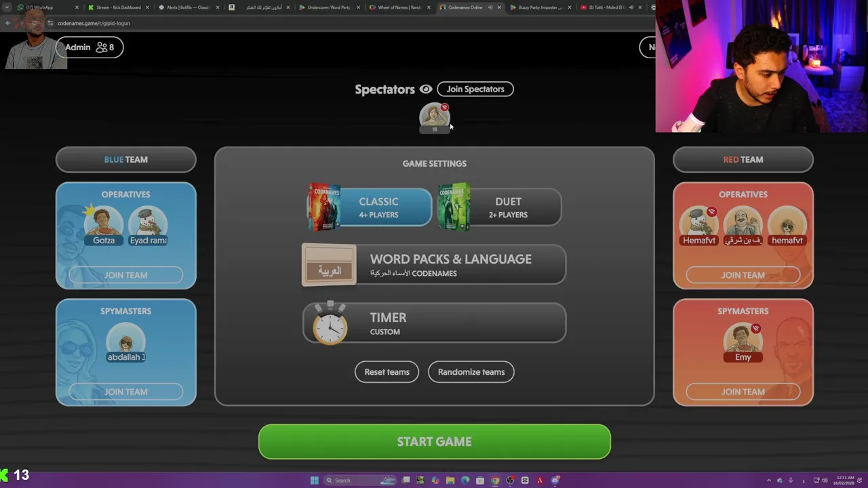Join the Red team spymasters
The image size is (868, 488).
coord(743,391)
